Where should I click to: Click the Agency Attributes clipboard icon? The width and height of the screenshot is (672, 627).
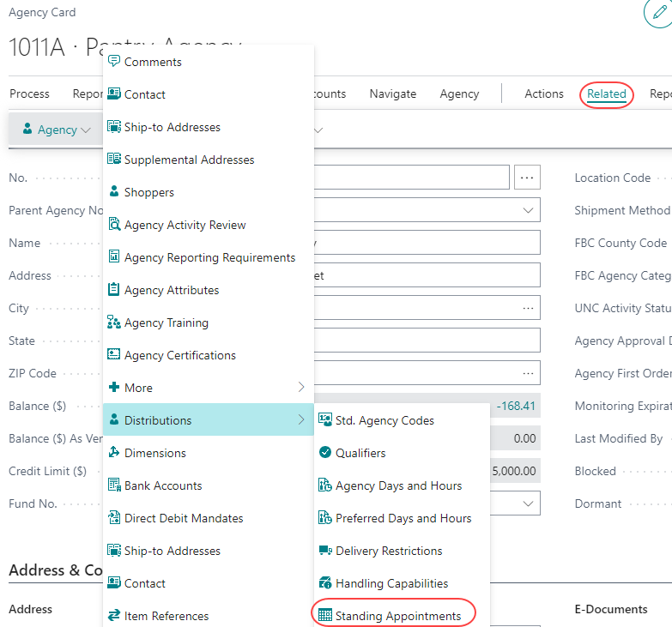pyautogui.click(x=113, y=290)
